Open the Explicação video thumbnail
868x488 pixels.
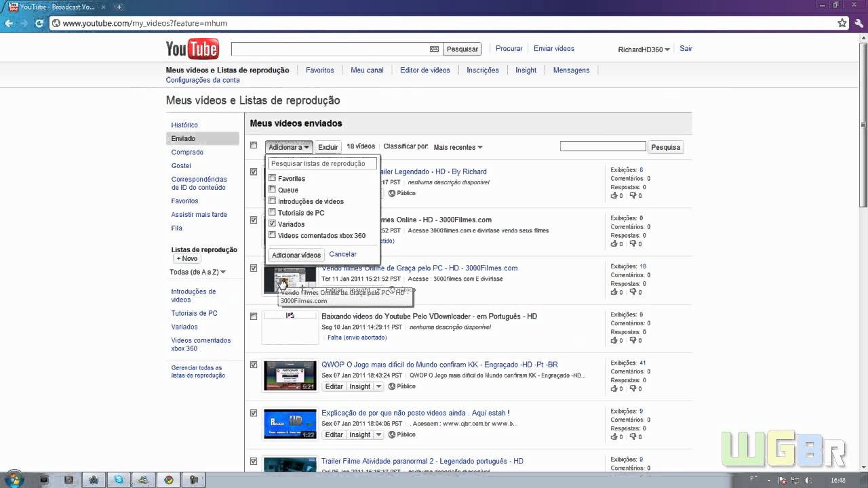coord(290,424)
